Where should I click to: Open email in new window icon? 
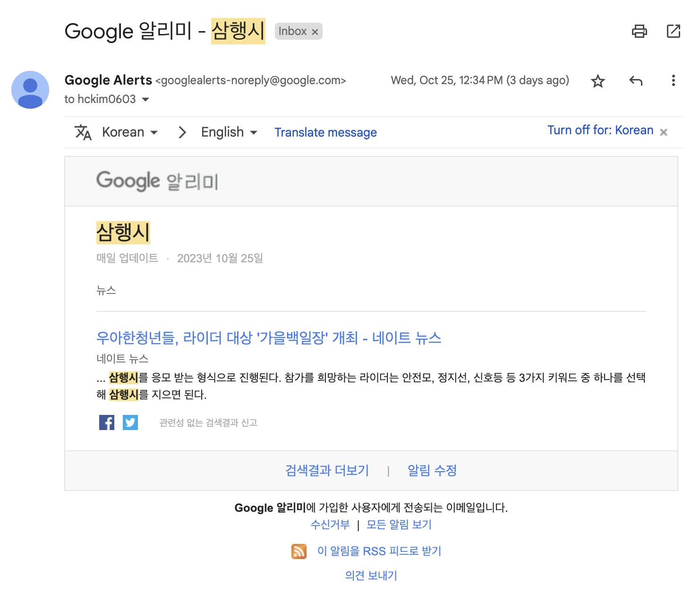pos(673,31)
